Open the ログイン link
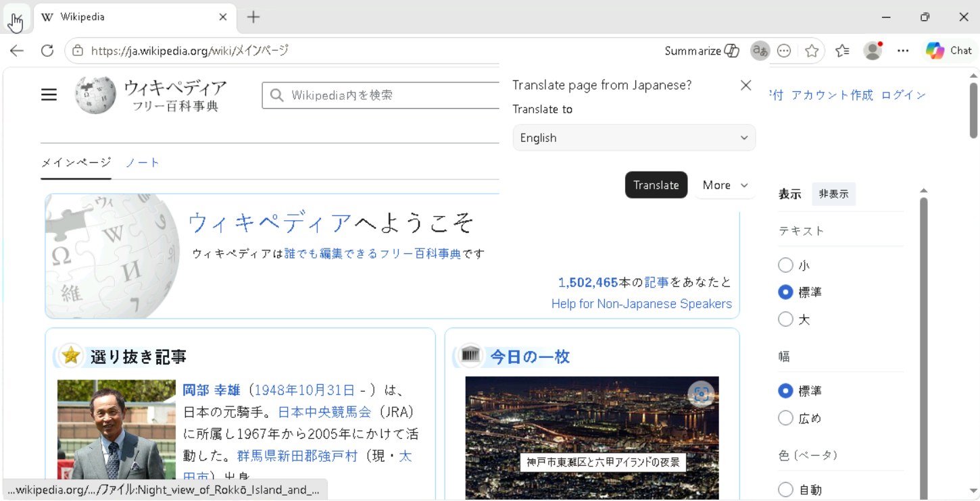 (904, 95)
